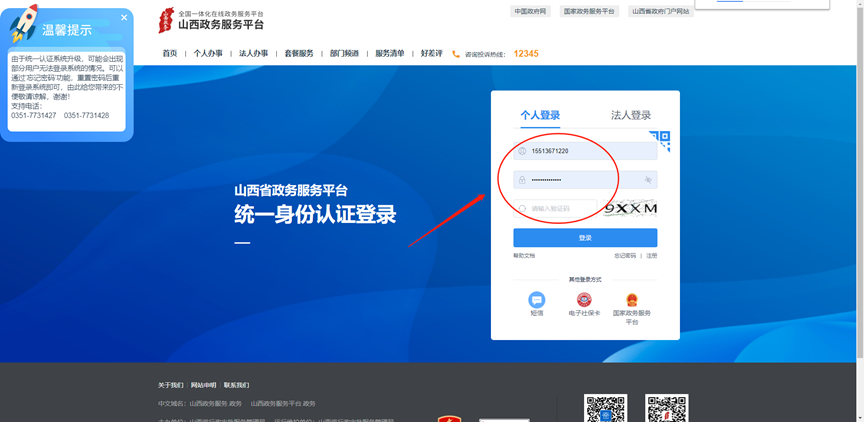Open the 好差评 menu item

coord(431,53)
